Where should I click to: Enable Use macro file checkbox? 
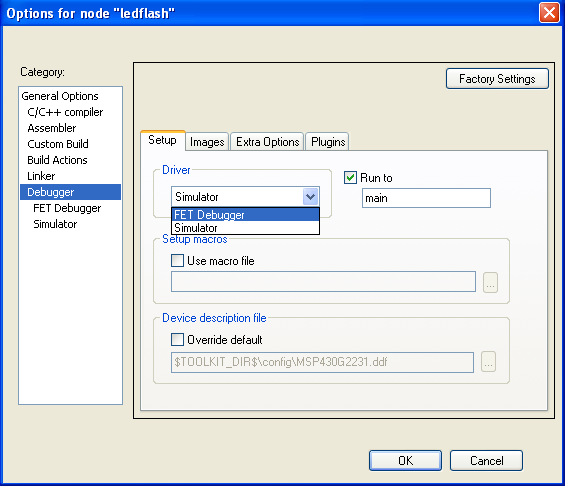click(x=177, y=260)
